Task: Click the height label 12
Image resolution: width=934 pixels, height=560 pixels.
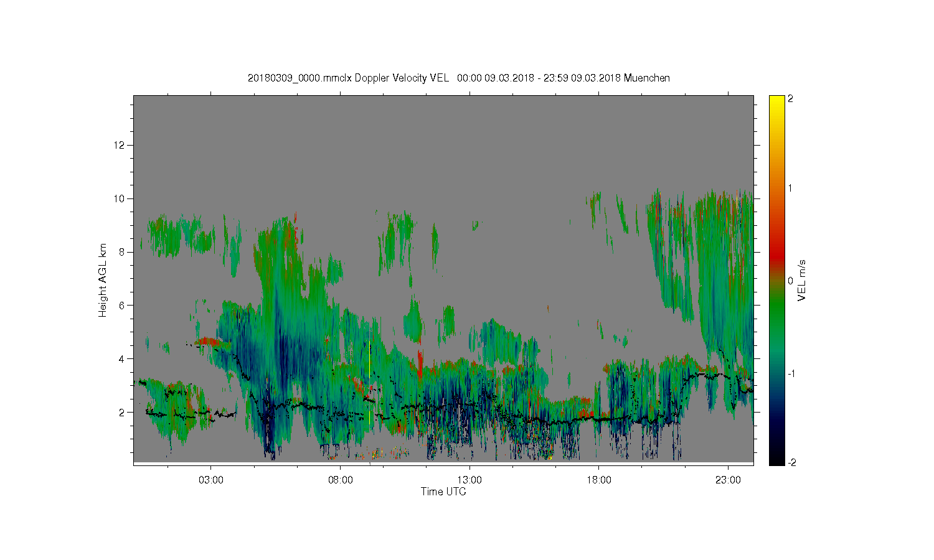Action: coord(120,145)
